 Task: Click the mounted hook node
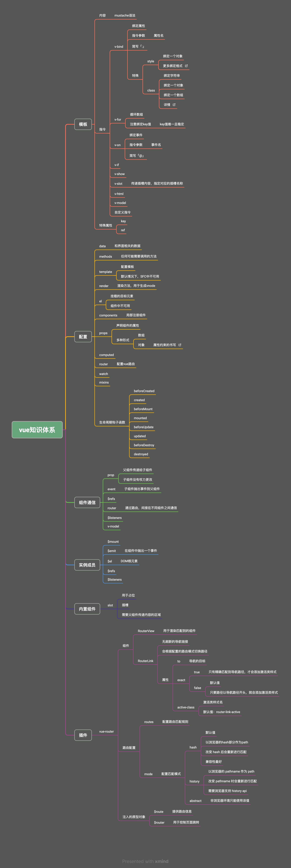pos(140,418)
